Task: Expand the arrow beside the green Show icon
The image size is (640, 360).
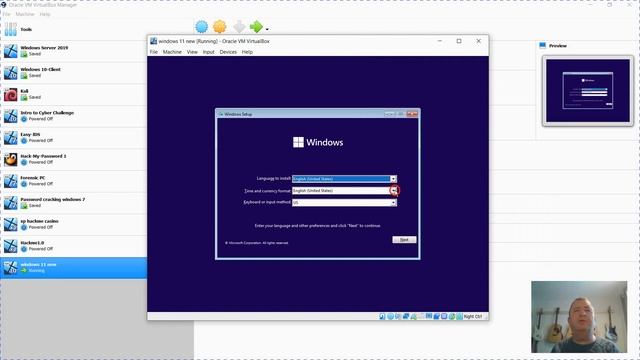Action: [267, 29]
